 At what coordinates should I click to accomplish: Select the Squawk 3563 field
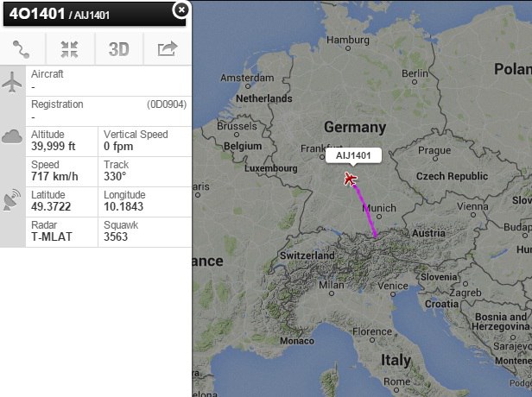coord(145,232)
